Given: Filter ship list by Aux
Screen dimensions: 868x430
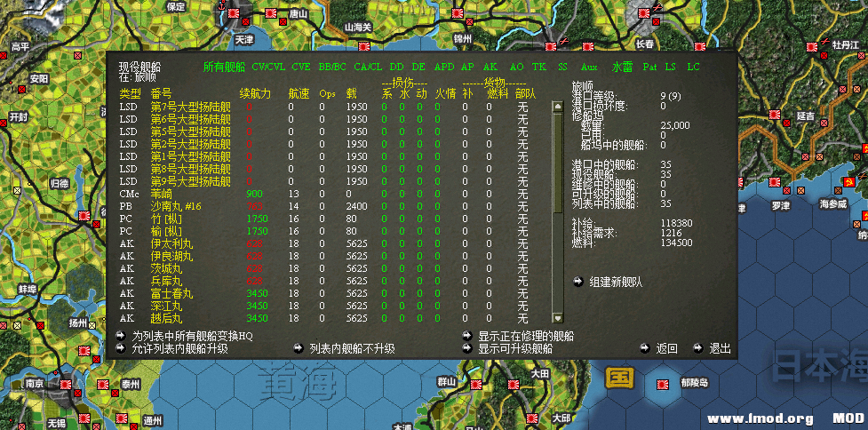Looking at the screenshot, I should (589, 67).
